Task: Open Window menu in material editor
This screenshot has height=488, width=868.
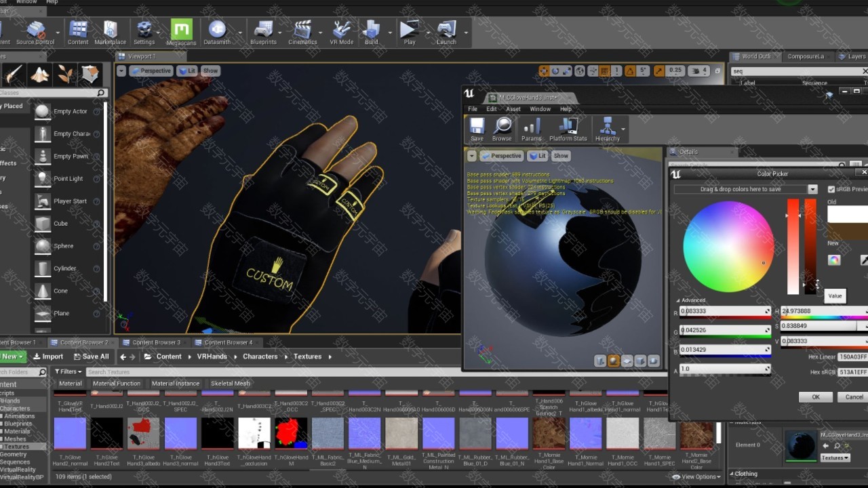Action: pos(540,109)
